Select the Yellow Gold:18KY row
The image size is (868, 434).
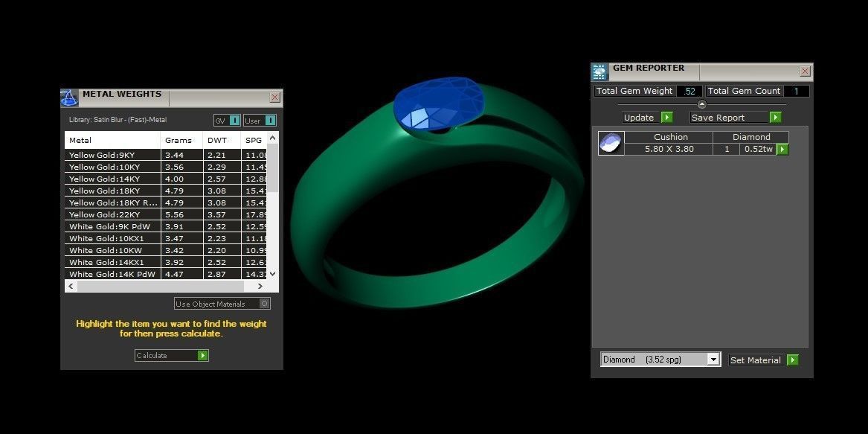(x=166, y=191)
